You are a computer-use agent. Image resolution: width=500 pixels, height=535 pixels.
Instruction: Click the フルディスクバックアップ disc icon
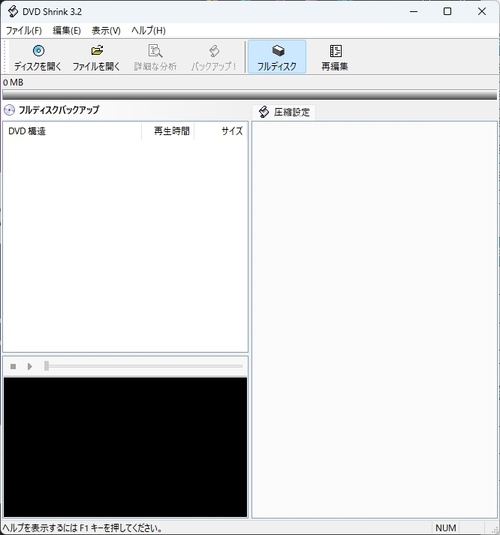point(9,110)
